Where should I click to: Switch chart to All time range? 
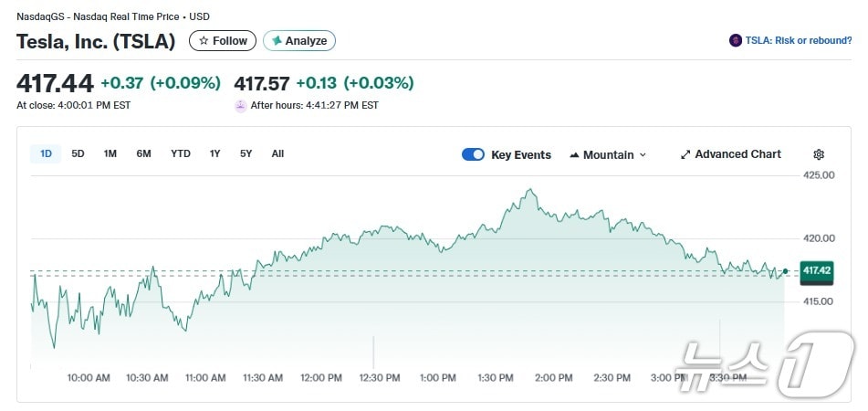[x=277, y=154]
